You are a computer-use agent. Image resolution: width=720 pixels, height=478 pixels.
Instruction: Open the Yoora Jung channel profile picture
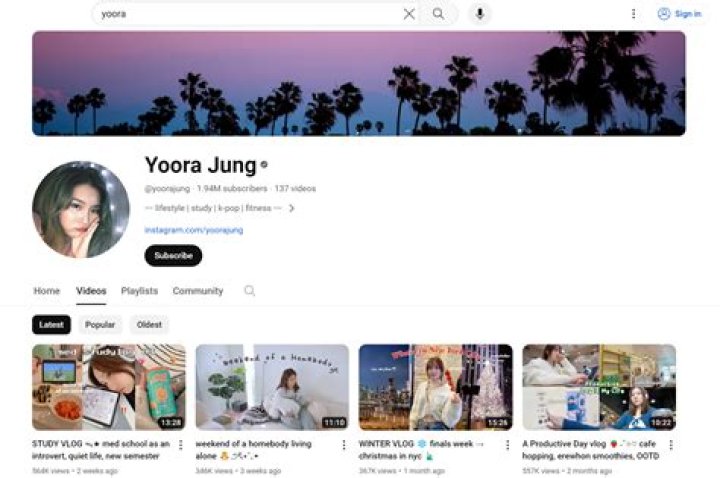81,209
